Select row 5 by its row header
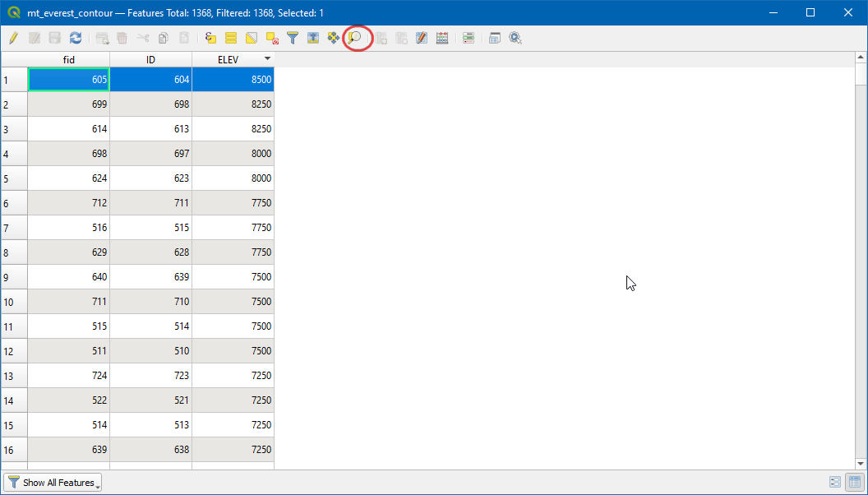Image resolution: width=868 pixels, height=495 pixels. coord(14,178)
